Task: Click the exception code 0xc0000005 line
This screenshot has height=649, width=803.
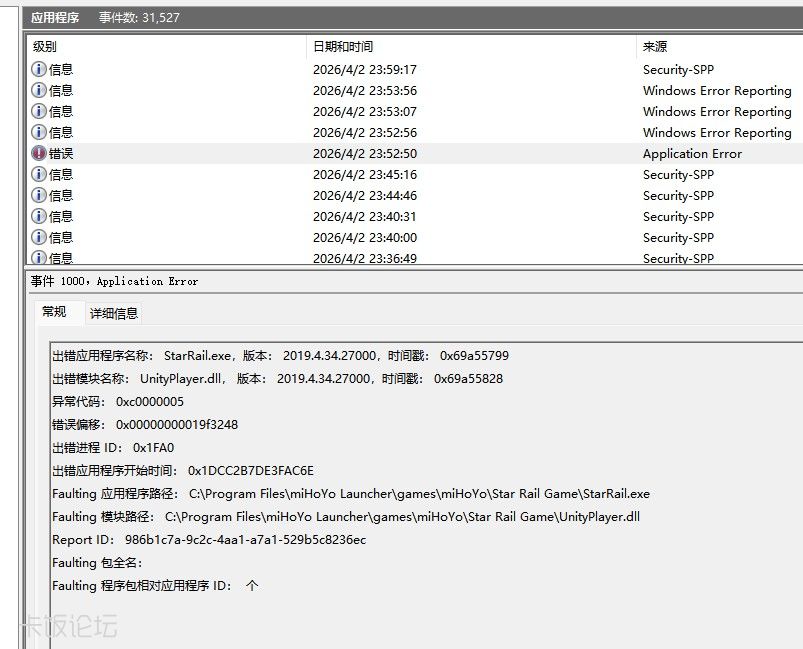Action: pos(118,402)
